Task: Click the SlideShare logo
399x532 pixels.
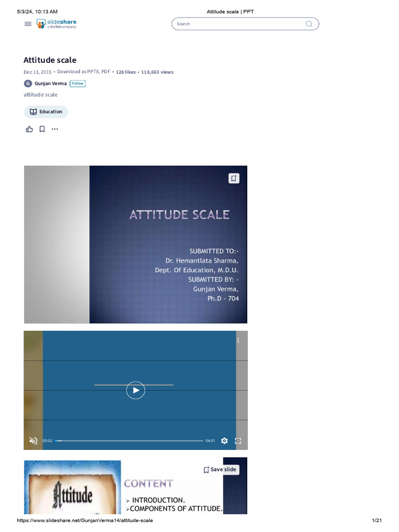Action: pos(56,24)
